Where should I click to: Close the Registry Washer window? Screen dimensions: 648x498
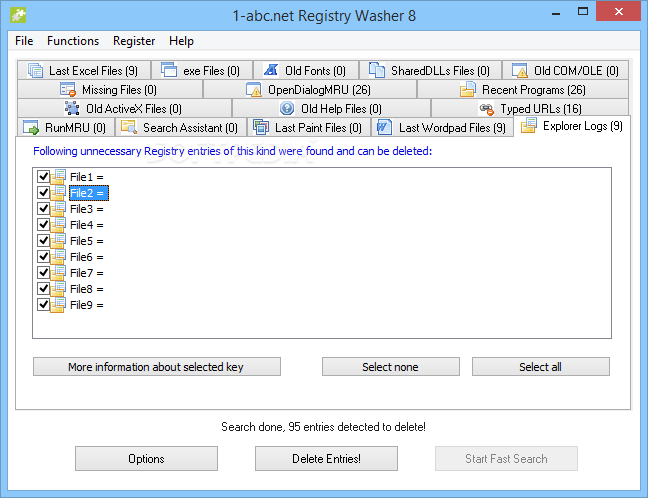(x=618, y=12)
